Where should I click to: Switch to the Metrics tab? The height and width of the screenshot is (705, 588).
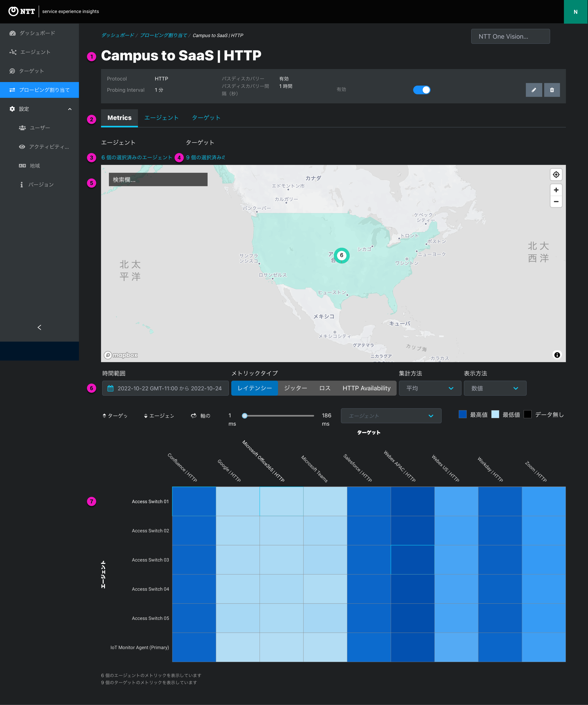click(119, 118)
